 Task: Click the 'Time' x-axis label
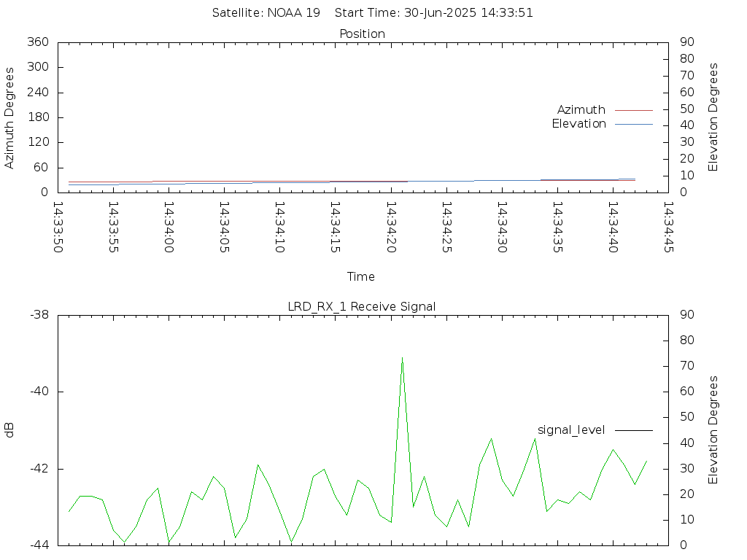360,276
